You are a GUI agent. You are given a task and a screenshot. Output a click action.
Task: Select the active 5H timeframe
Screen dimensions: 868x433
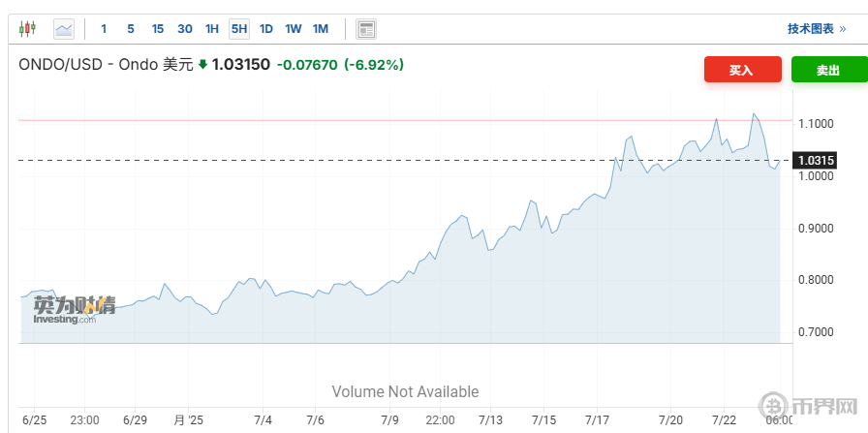(x=238, y=29)
